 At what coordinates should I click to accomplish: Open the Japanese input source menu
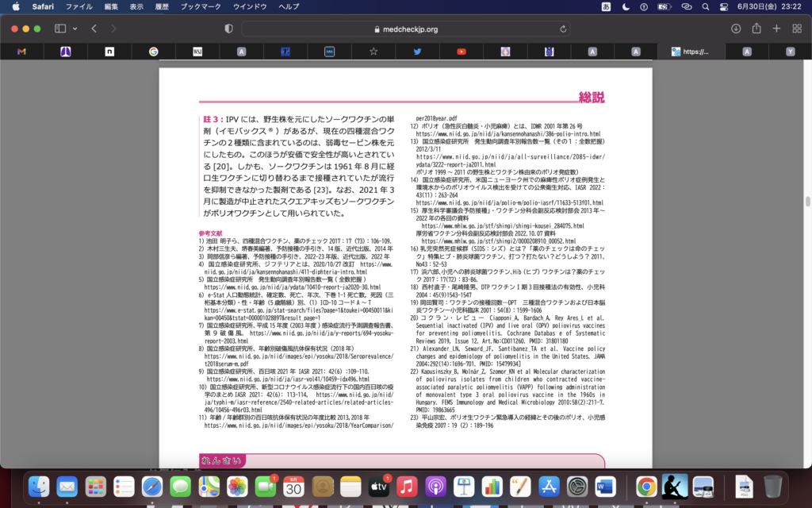(x=607, y=6)
